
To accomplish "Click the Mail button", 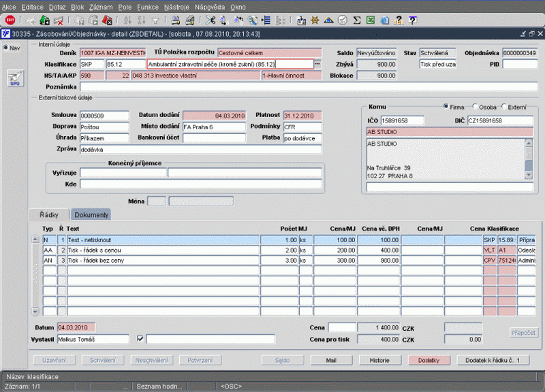I will pos(331,361).
